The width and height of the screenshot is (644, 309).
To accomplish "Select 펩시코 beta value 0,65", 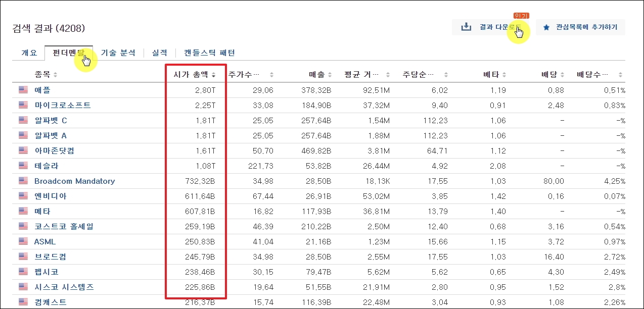I will coord(498,272).
